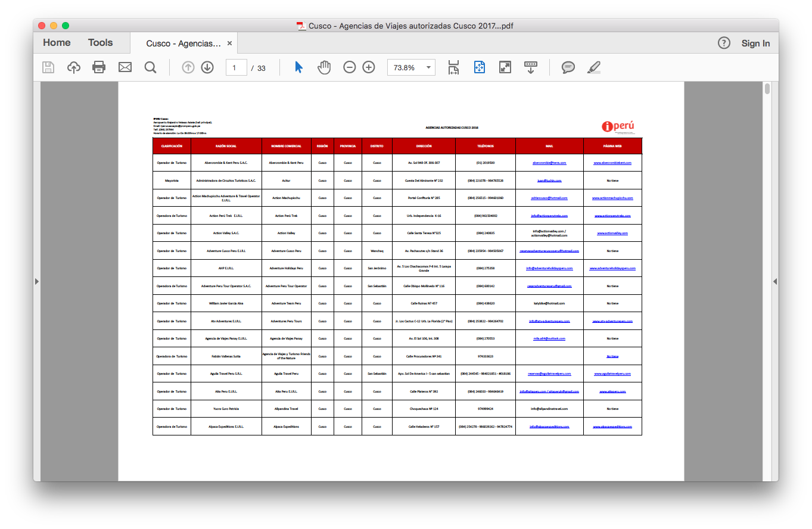Open www.adventureholidaysperu.com link
The width and height of the screenshot is (812, 529).
(612, 269)
